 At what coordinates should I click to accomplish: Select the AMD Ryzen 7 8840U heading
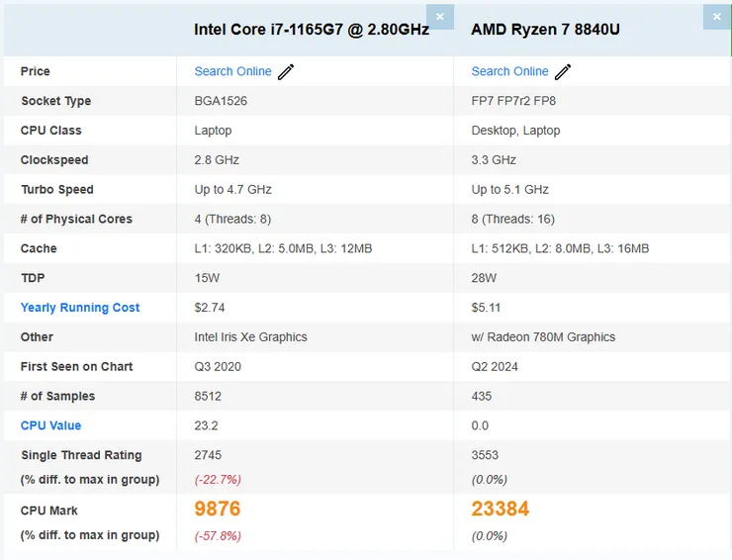545,30
